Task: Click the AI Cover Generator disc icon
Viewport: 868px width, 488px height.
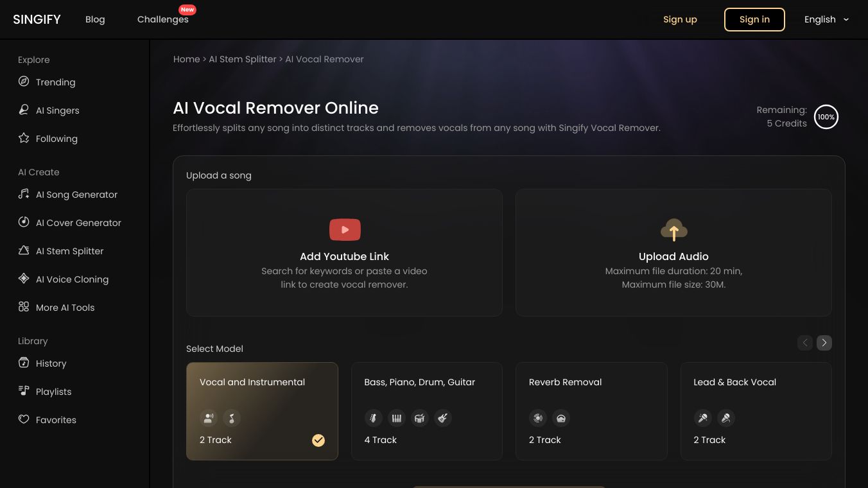Action: tap(24, 222)
